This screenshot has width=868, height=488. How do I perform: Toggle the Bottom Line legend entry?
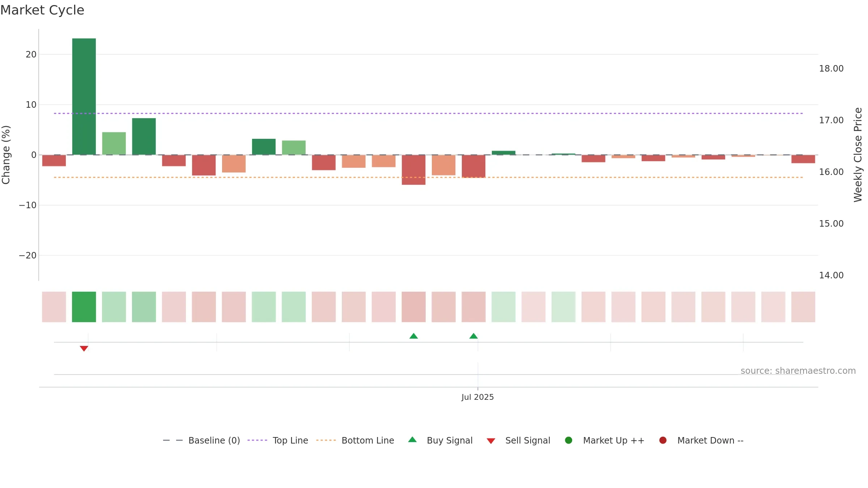(355, 440)
